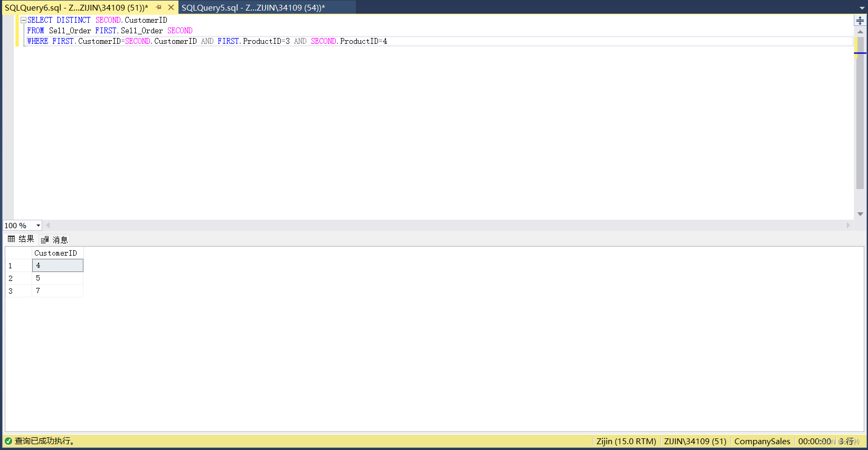The image size is (868, 450).
Task: Open the 消息 messages tab
Action: [54, 240]
